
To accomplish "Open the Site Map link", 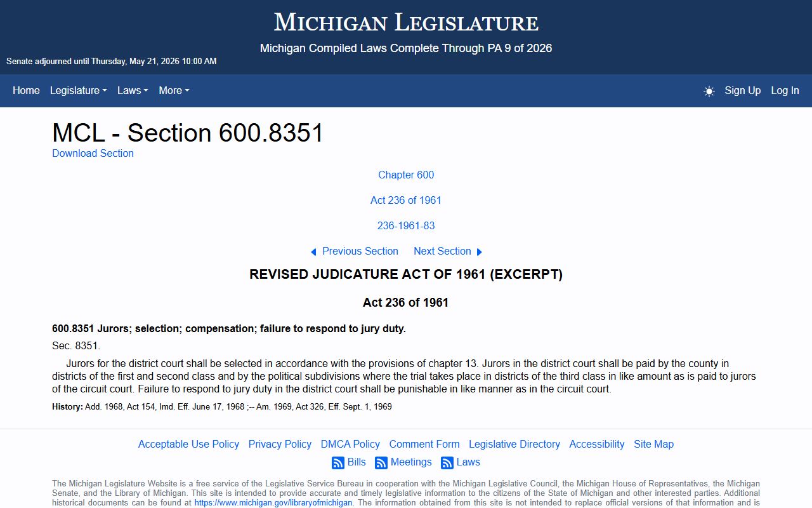I will click(653, 444).
